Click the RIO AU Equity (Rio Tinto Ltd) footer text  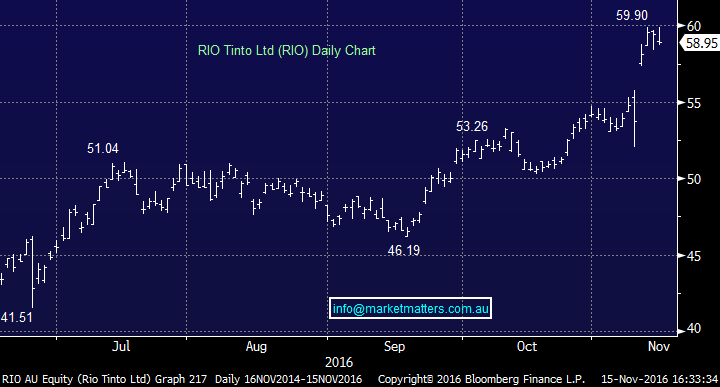coord(77,379)
